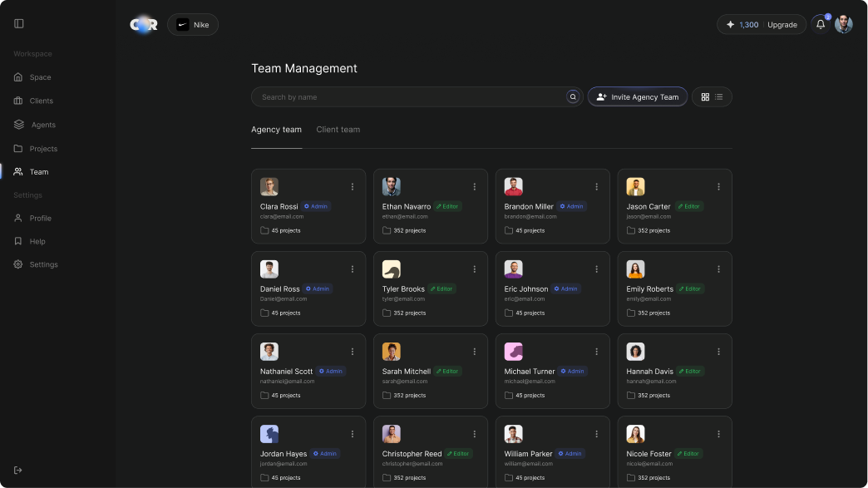This screenshot has height=488, width=868.
Task: Click Invite Agency Team button
Action: coord(637,97)
